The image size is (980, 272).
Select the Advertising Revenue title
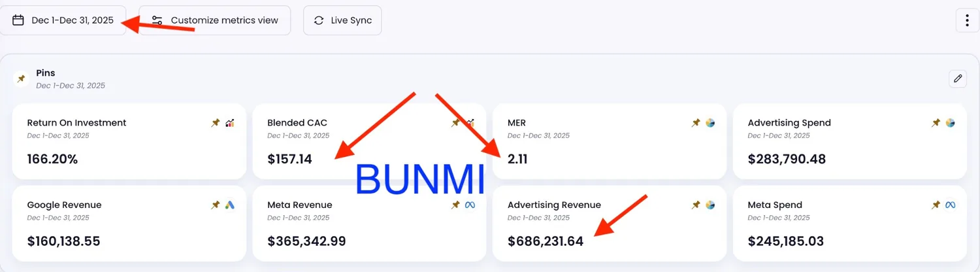click(554, 205)
